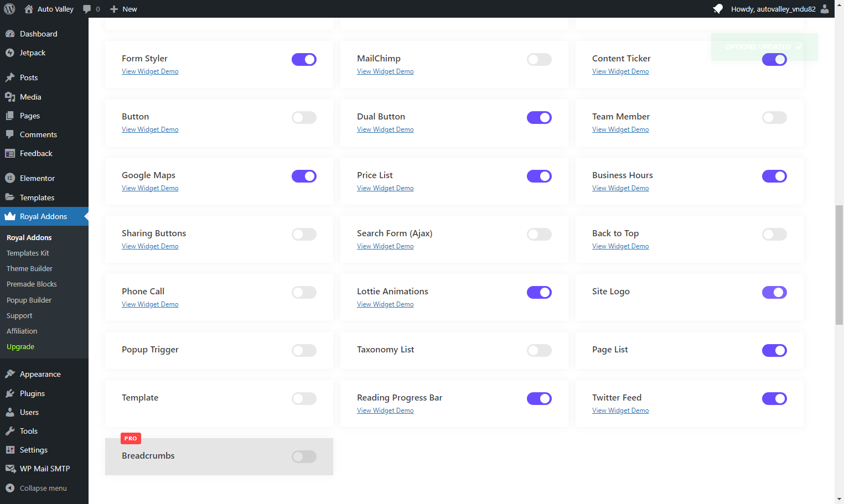Disable the Form Styler widget toggle
This screenshot has width=844, height=504.
304,59
